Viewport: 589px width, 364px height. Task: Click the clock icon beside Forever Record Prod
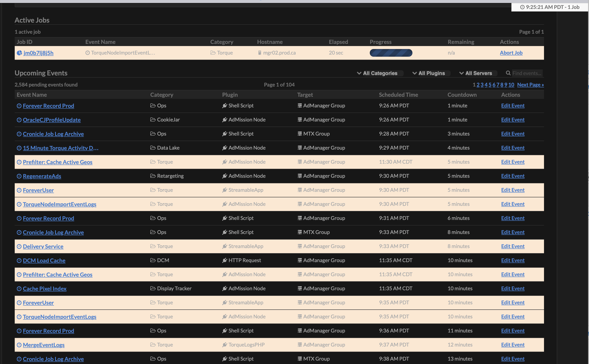click(x=19, y=106)
